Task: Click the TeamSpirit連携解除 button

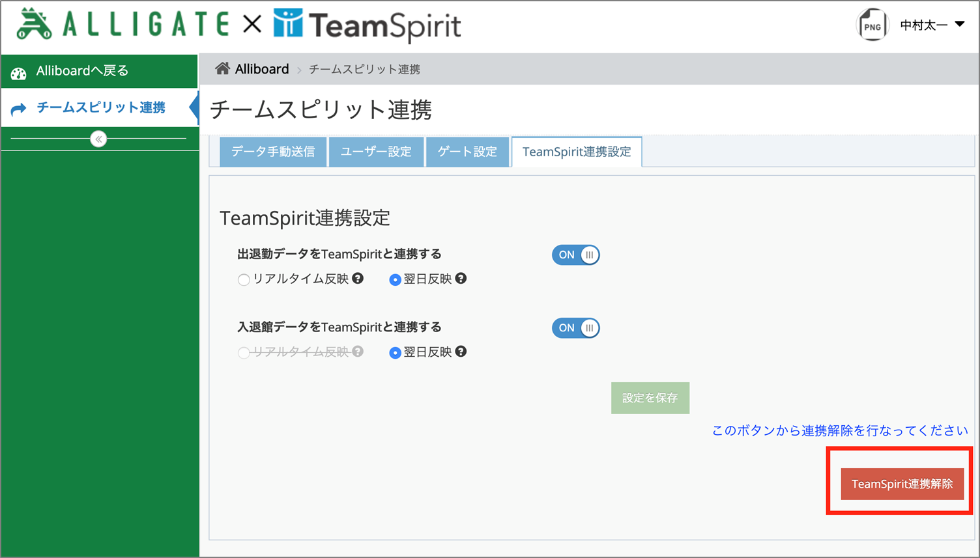Action: tap(902, 484)
